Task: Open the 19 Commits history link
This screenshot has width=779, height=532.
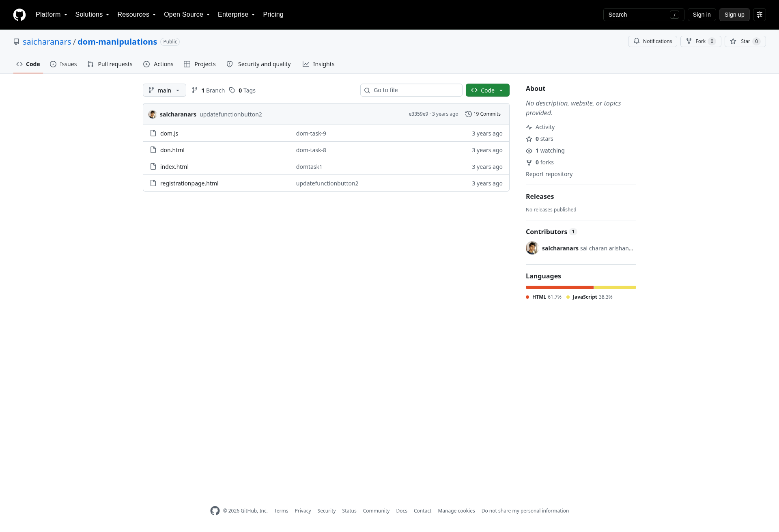Action: (483, 114)
